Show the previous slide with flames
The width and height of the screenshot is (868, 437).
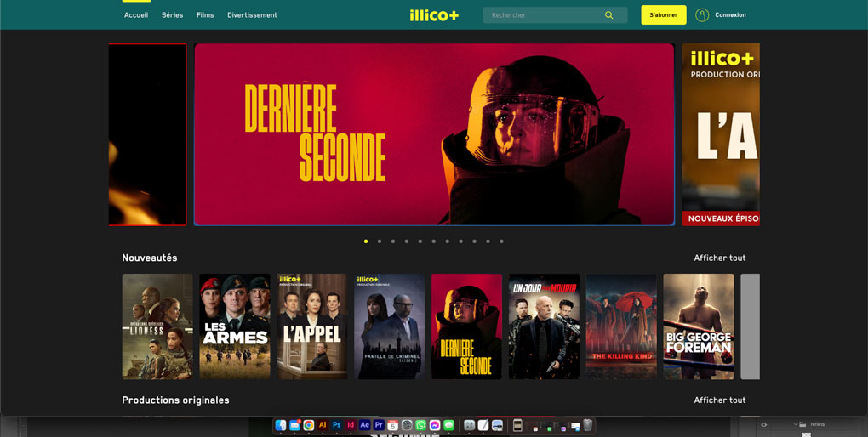(148, 134)
